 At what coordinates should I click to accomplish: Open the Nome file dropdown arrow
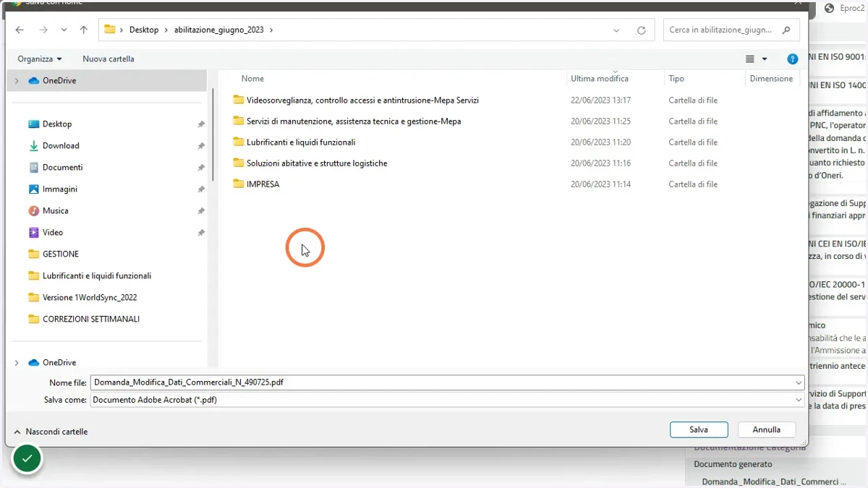pos(799,383)
